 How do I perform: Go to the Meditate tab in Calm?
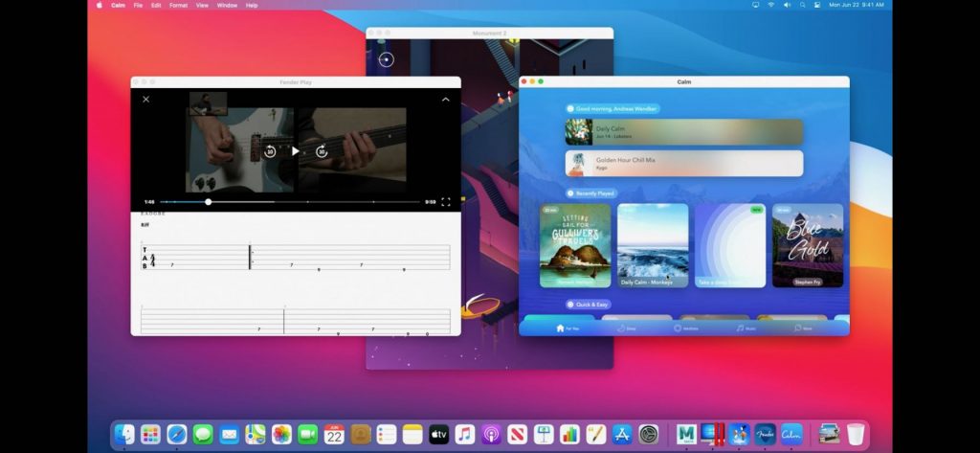click(x=685, y=328)
